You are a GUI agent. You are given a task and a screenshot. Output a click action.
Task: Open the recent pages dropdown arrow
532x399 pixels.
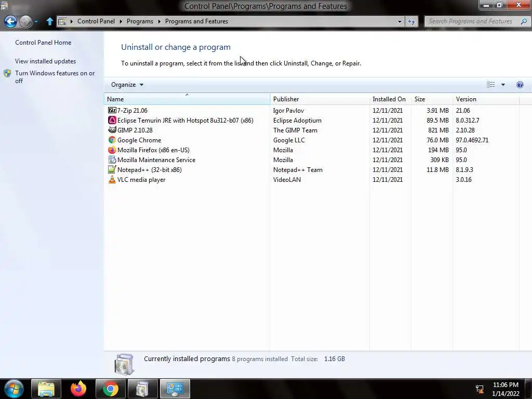tap(36, 21)
